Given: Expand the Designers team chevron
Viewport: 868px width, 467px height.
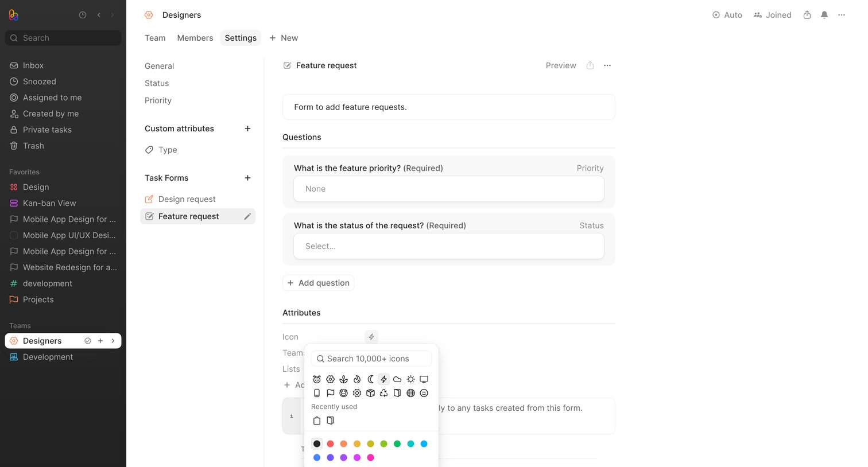Looking at the screenshot, I should 113,341.
